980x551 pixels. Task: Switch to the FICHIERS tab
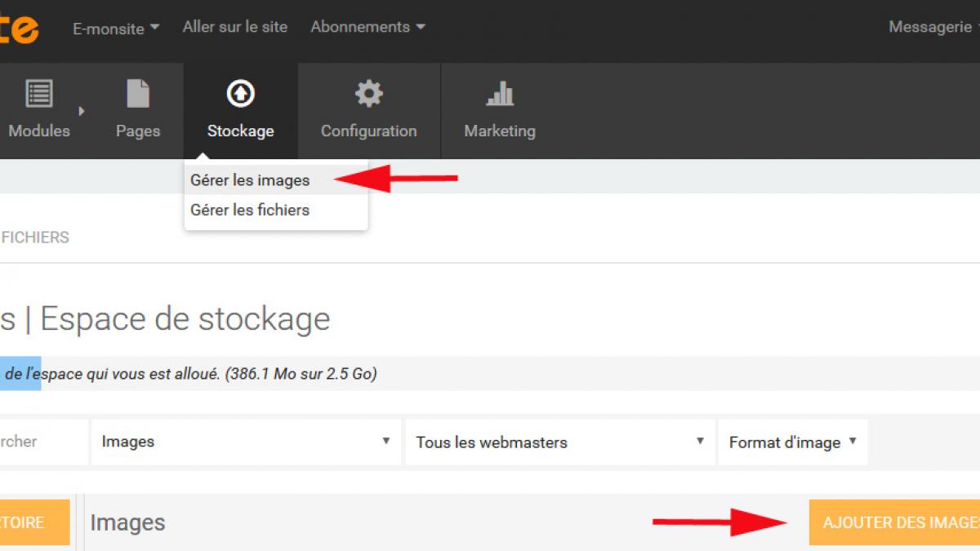34,238
